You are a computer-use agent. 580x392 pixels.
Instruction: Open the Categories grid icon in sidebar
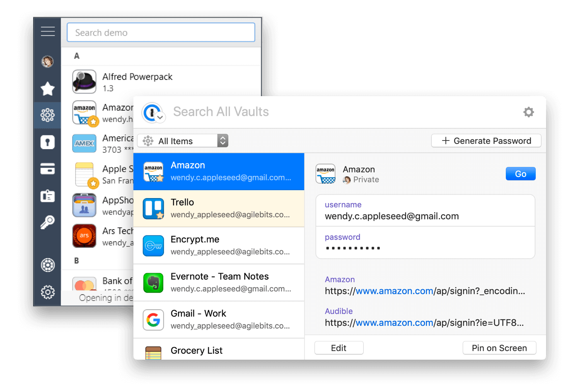(x=48, y=115)
